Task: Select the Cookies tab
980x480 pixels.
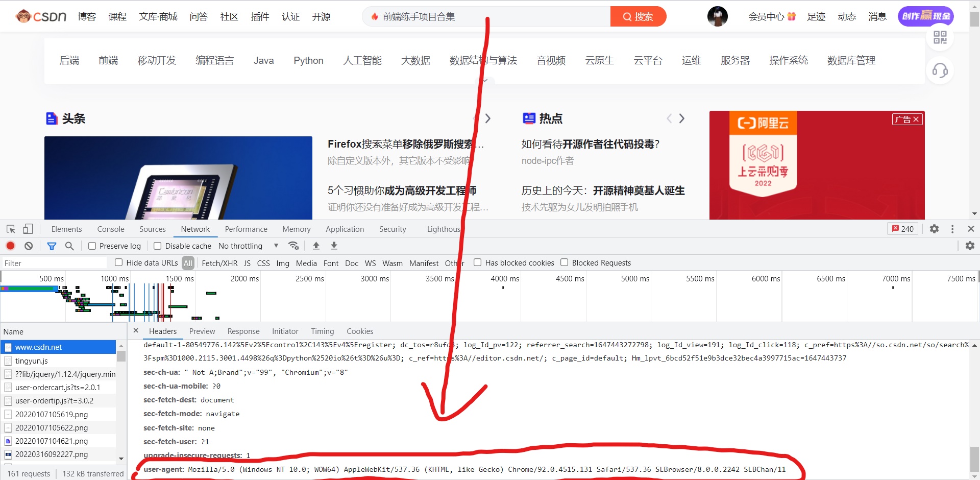Action: coord(360,331)
